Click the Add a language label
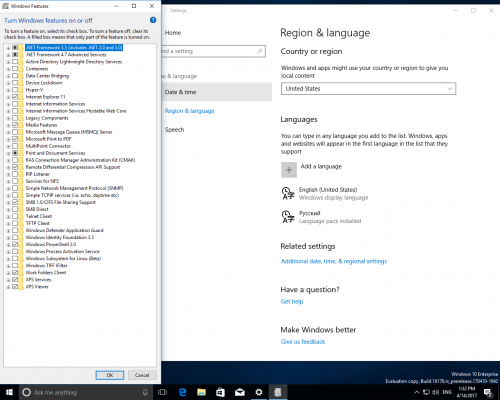 click(321, 166)
